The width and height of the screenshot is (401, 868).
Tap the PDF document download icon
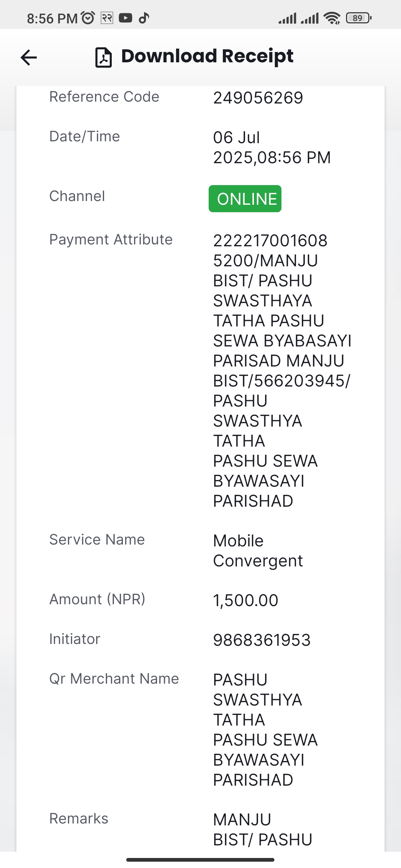click(x=104, y=57)
